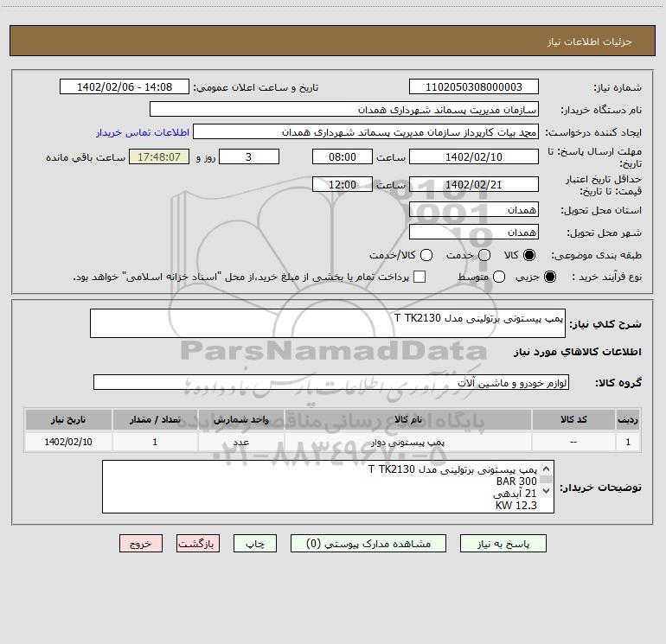Choose the جزیی purchase type option
666x644 pixels.
(549, 277)
